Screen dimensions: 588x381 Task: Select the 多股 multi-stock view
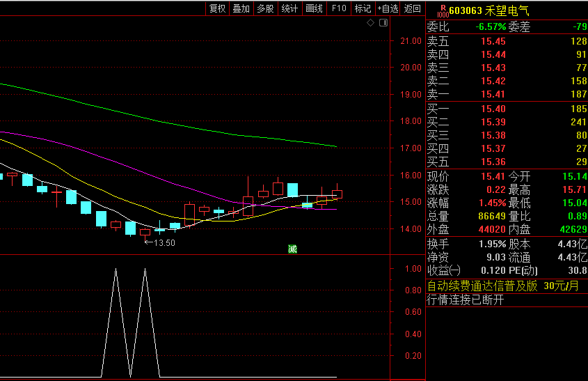[265, 8]
